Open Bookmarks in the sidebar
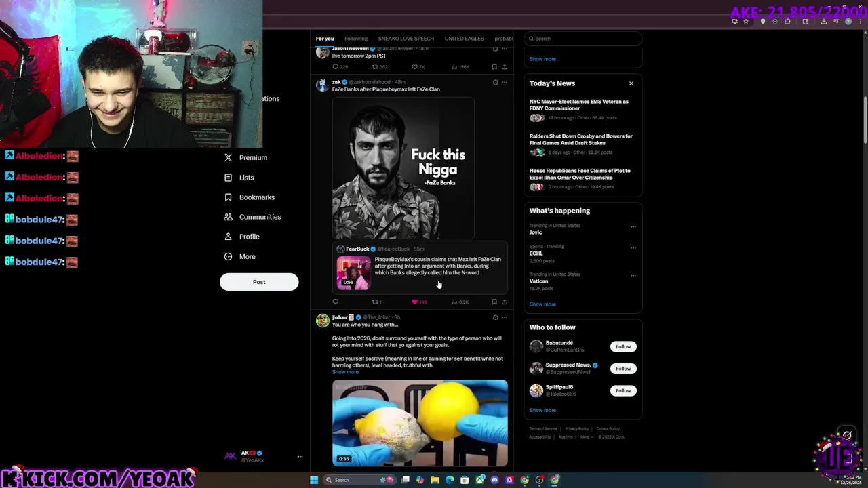Viewport: 868px width, 488px height. click(249, 197)
